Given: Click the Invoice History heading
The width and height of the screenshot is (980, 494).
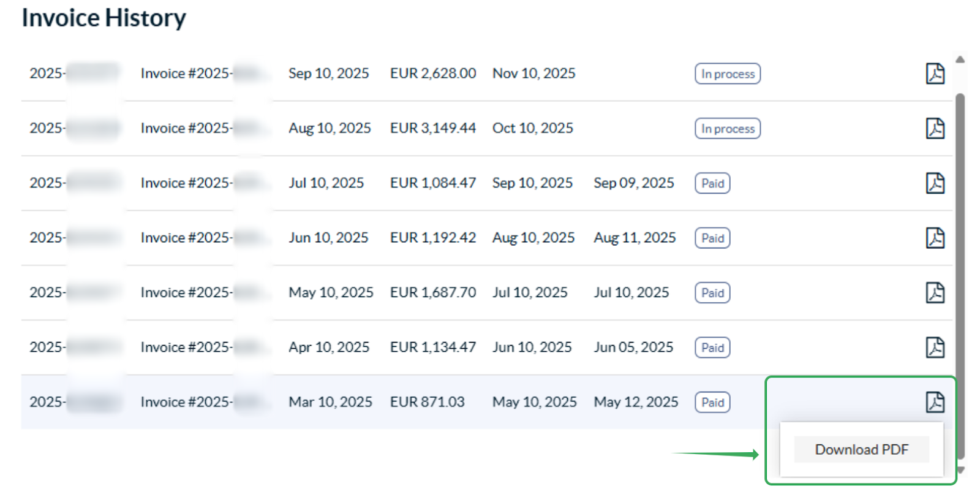Looking at the screenshot, I should 104,18.
